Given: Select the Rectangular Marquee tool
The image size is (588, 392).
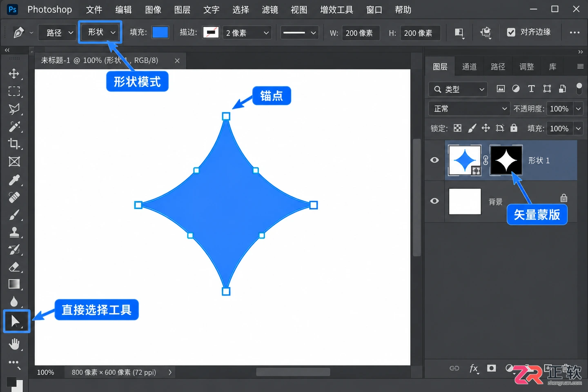Looking at the screenshot, I should point(14,91).
